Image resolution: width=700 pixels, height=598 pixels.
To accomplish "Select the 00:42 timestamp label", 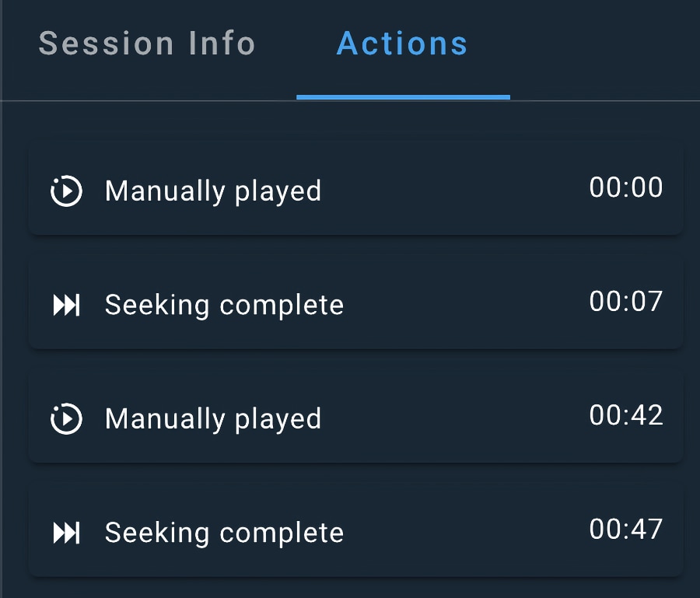I will coord(627,416).
